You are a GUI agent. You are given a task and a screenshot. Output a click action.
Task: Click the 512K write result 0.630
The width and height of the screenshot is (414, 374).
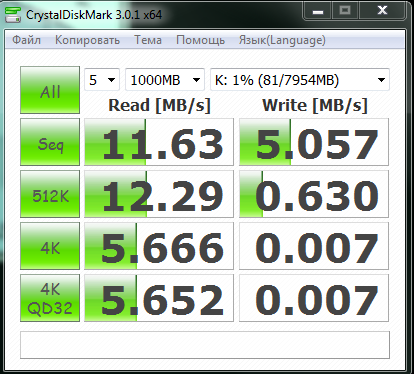point(314,194)
